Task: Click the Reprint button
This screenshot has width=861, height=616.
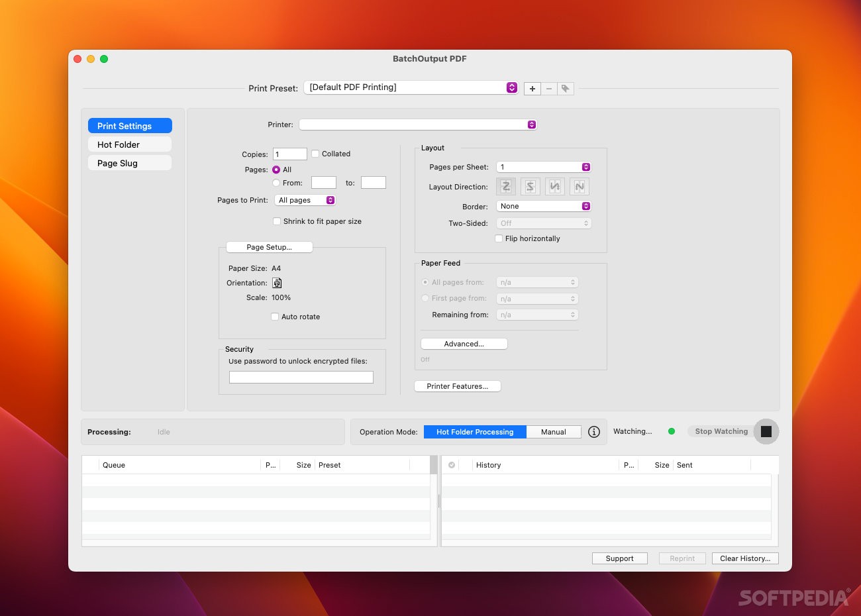Action: point(682,558)
